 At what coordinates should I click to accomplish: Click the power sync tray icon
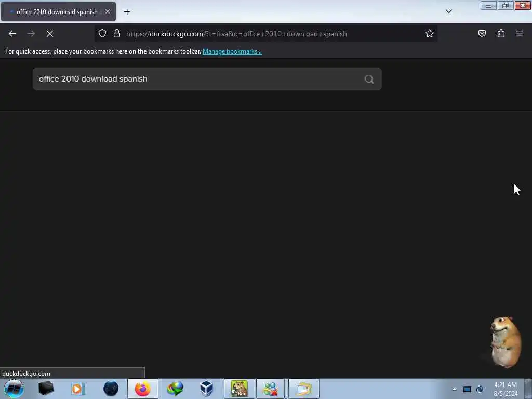480,389
